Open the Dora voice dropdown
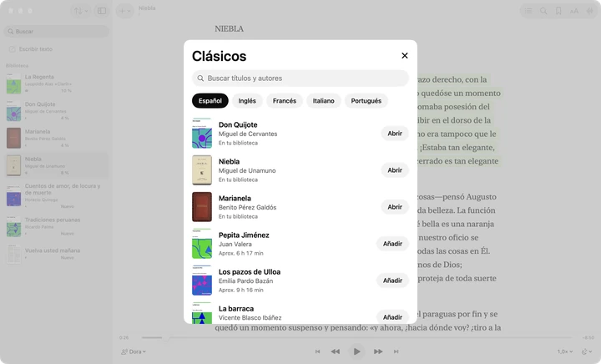The image size is (601, 364). (134, 351)
